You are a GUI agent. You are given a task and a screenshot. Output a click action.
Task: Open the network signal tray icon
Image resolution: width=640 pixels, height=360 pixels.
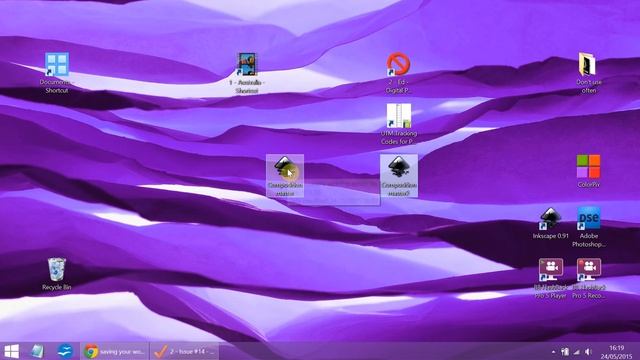(576, 351)
